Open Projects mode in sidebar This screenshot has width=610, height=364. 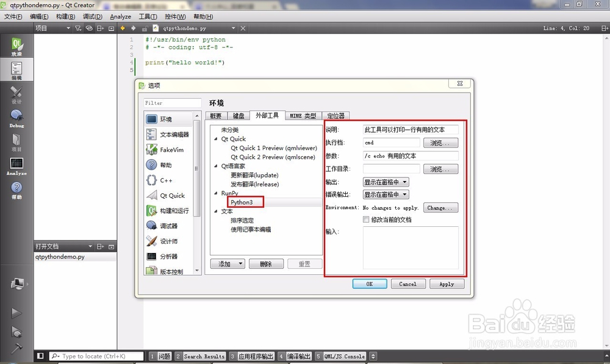(16, 142)
